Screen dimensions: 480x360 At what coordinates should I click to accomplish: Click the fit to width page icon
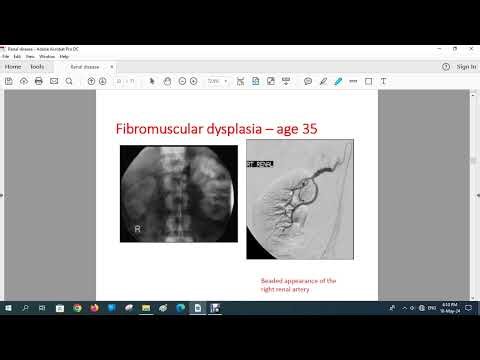256,81
